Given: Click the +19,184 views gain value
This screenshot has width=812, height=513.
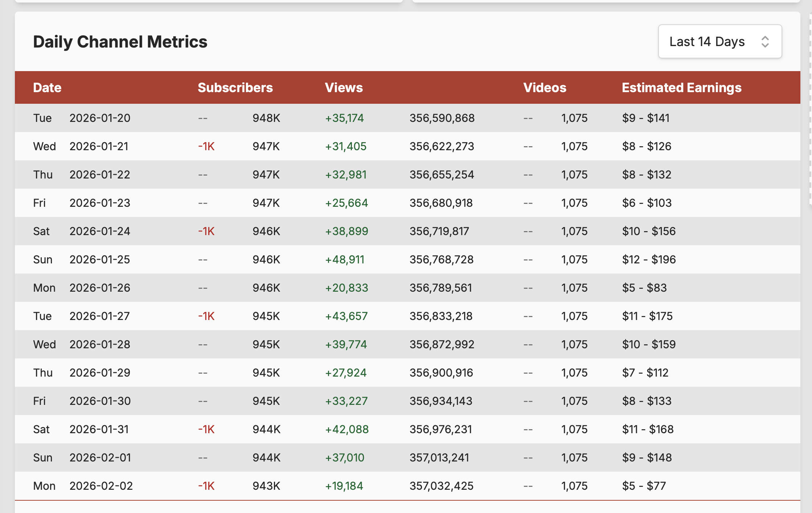Looking at the screenshot, I should [344, 486].
